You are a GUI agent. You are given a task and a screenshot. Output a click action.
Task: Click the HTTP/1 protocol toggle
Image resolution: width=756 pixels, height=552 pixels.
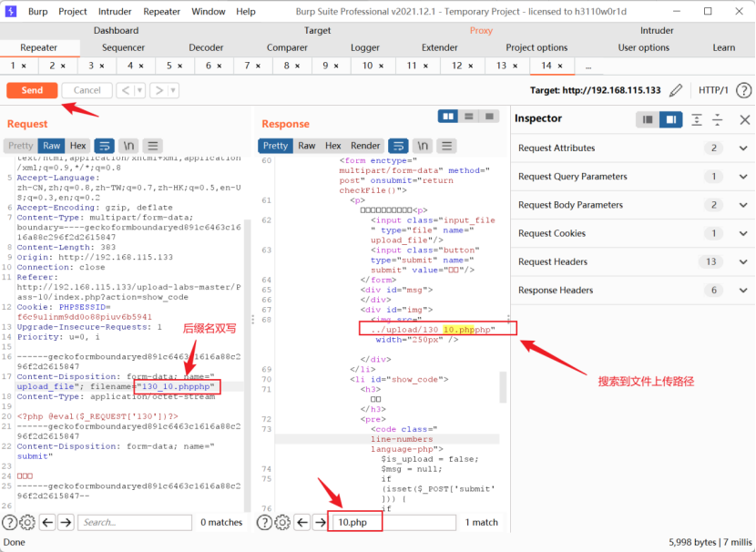click(713, 90)
